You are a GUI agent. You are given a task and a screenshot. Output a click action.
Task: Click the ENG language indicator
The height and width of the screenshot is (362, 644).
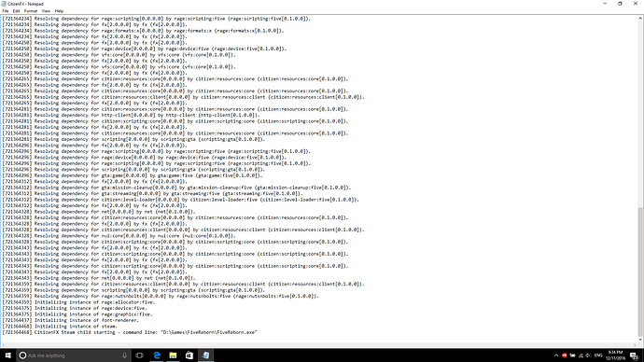click(x=598, y=355)
